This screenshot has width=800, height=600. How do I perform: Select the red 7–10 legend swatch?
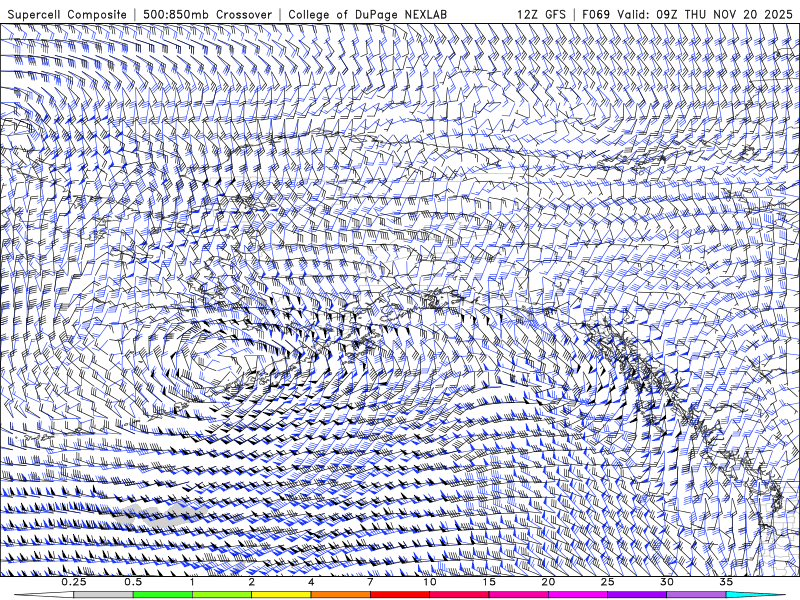400,595
